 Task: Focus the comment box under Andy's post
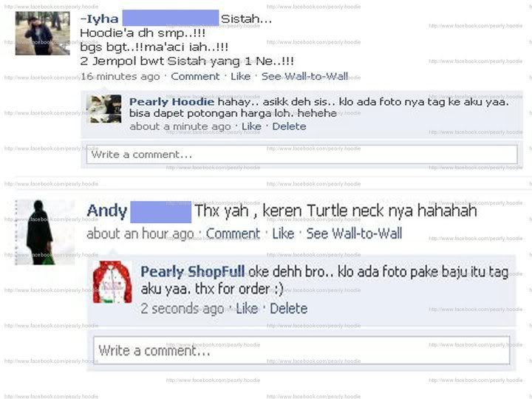click(301, 350)
